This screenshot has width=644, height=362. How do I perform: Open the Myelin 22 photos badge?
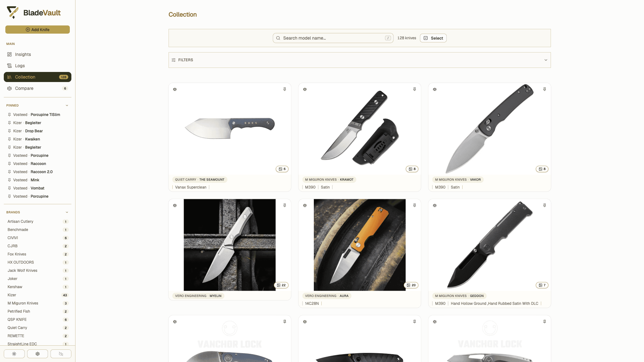point(281,285)
